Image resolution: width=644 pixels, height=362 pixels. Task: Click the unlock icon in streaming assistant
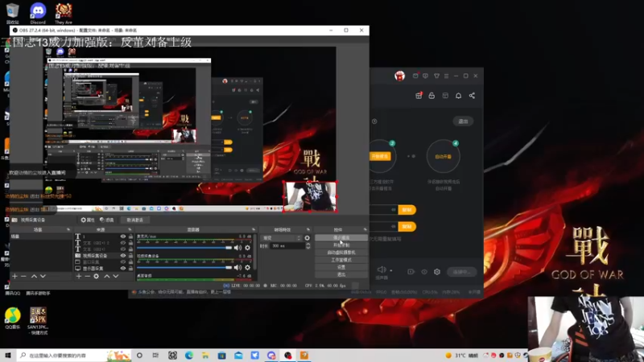coord(431,96)
